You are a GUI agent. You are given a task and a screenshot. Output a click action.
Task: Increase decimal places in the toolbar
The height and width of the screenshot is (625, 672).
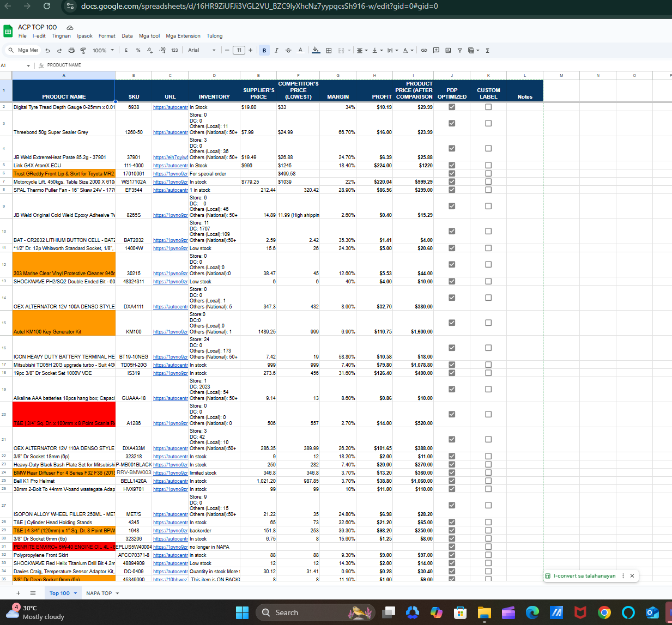(x=162, y=50)
